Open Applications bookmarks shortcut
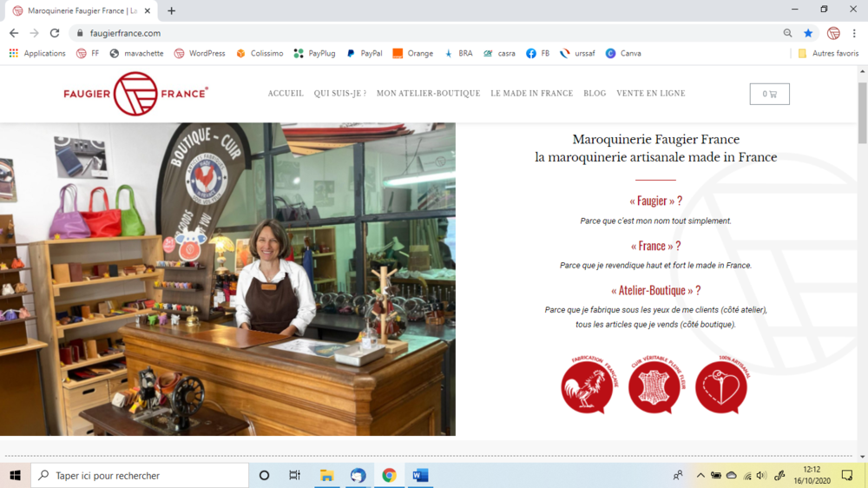The image size is (868, 488). (x=37, y=53)
